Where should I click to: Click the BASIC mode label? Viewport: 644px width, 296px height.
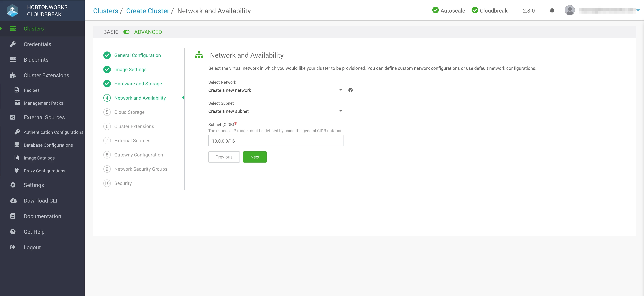(x=111, y=32)
